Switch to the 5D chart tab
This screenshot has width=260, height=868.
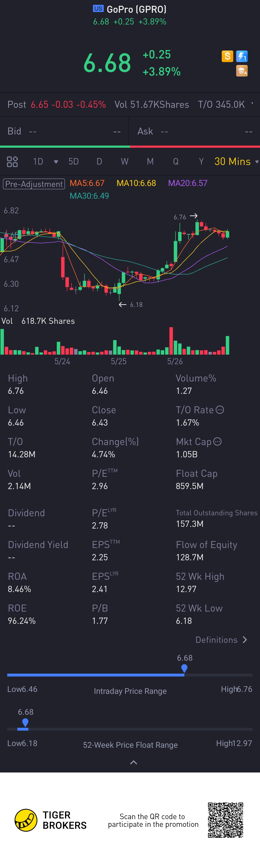[x=73, y=162]
